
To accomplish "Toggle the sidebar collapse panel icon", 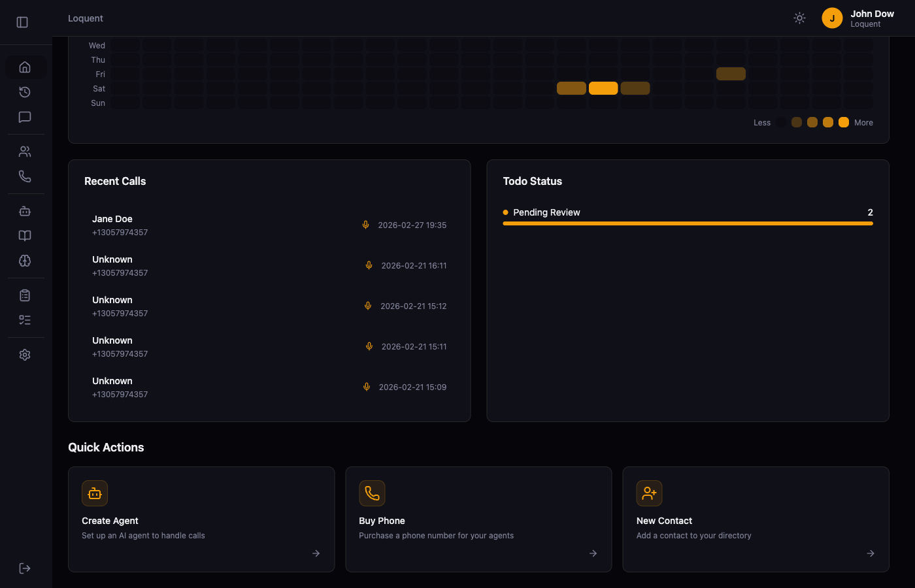I will coord(22,22).
